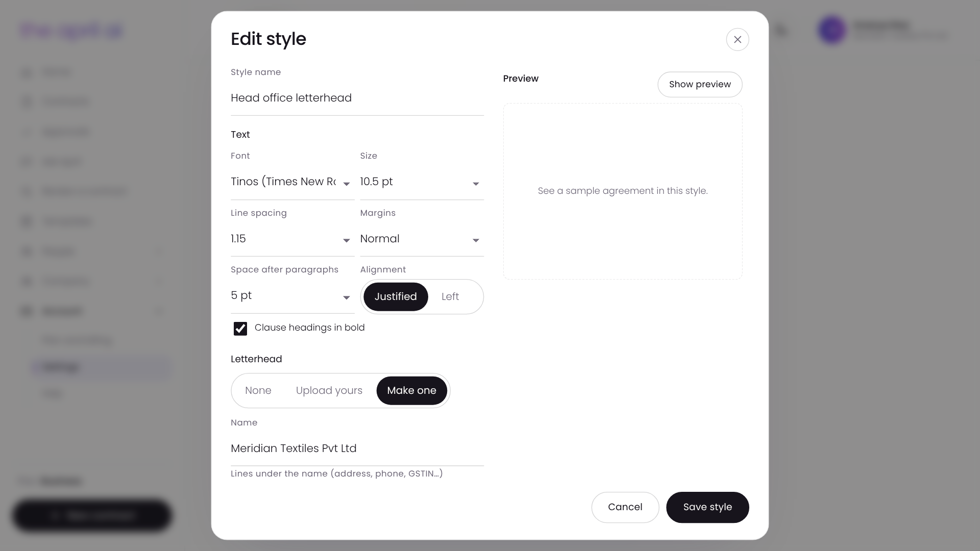Choose Upload yours letterhead option

(x=329, y=390)
